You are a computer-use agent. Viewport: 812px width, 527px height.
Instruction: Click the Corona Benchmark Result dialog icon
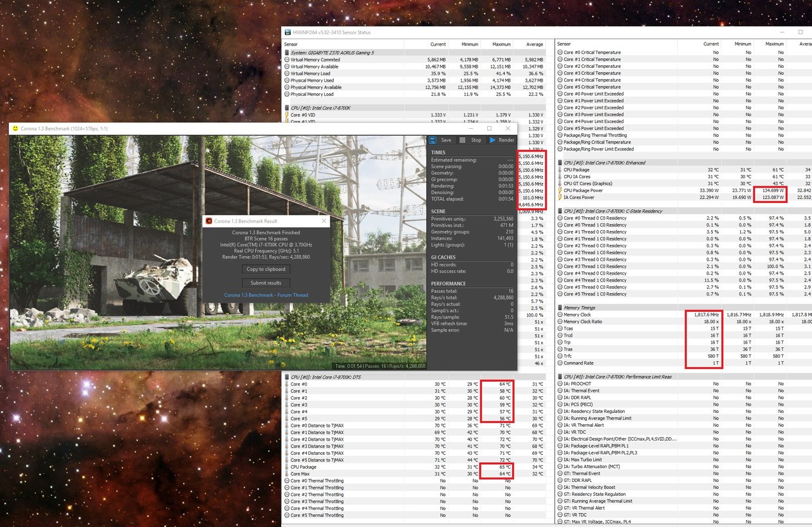tap(208, 221)
